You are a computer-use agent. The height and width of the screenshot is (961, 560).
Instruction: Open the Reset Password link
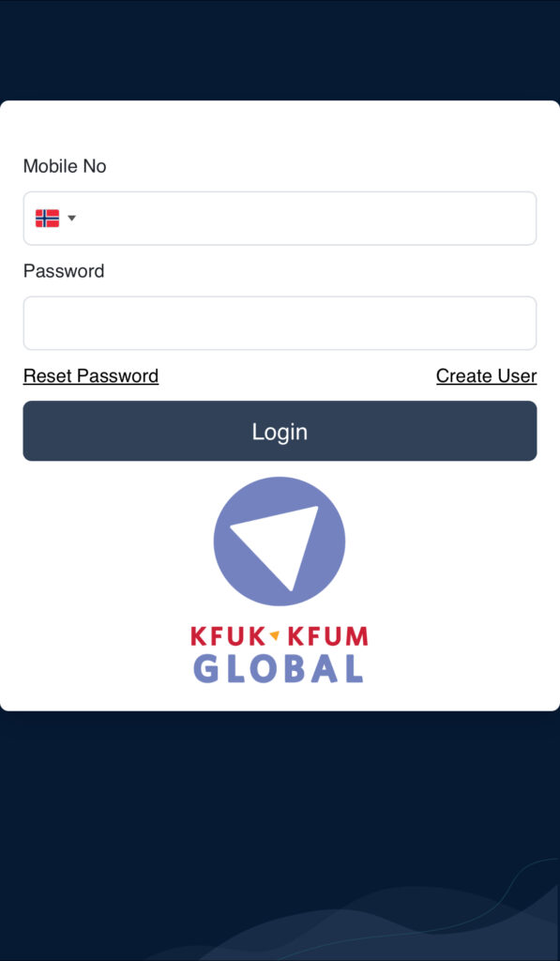click(x=91, y=375)
